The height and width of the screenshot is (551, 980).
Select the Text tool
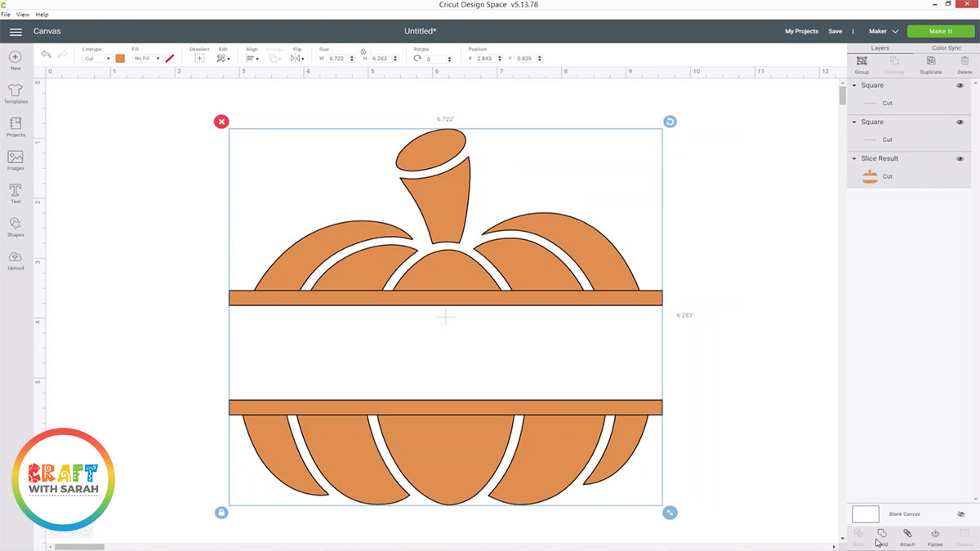[16, 192]
